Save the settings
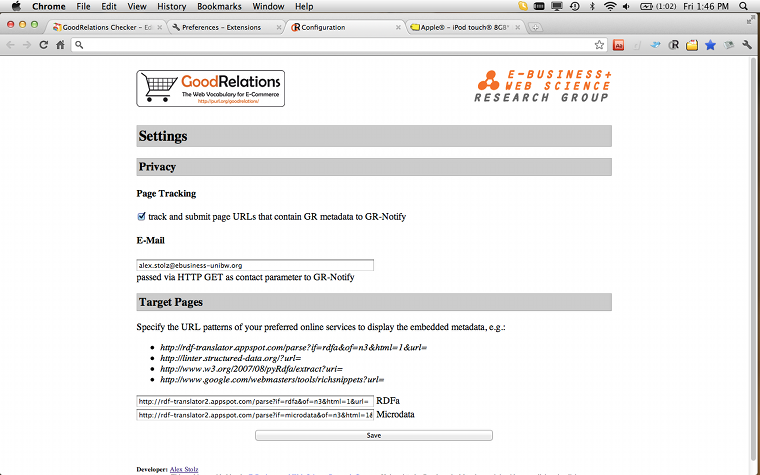The image size is (760, 475). [374, 435]
